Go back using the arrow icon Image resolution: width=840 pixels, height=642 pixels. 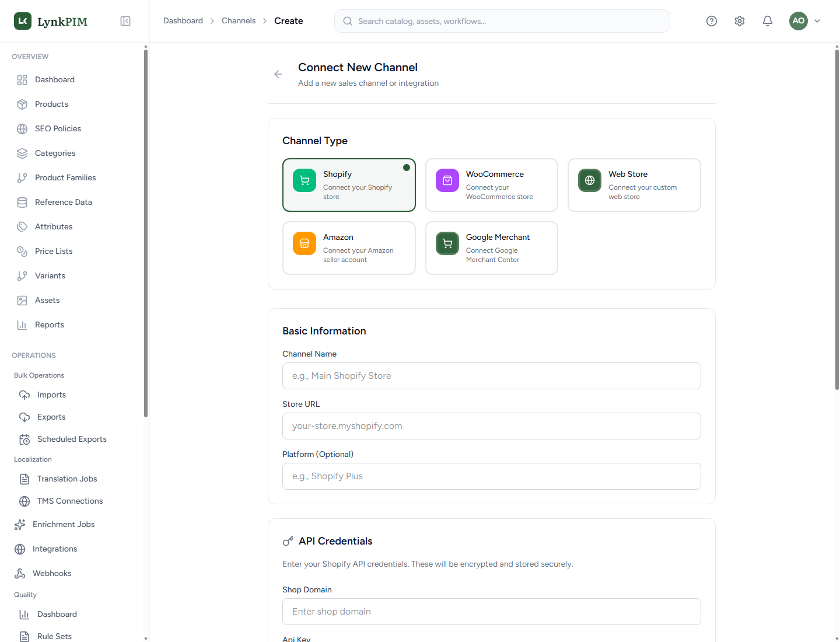point(278,74)
